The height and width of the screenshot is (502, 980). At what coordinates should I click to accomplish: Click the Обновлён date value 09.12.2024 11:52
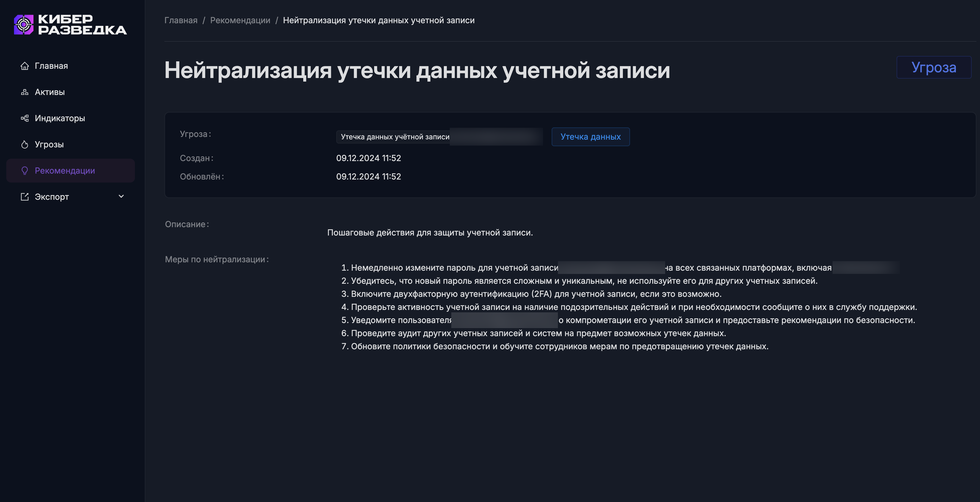368,177
